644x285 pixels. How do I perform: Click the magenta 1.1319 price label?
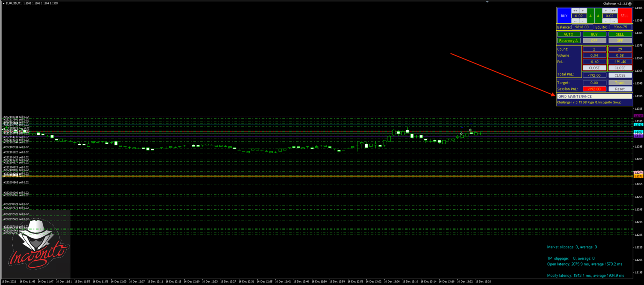point(638,116)
